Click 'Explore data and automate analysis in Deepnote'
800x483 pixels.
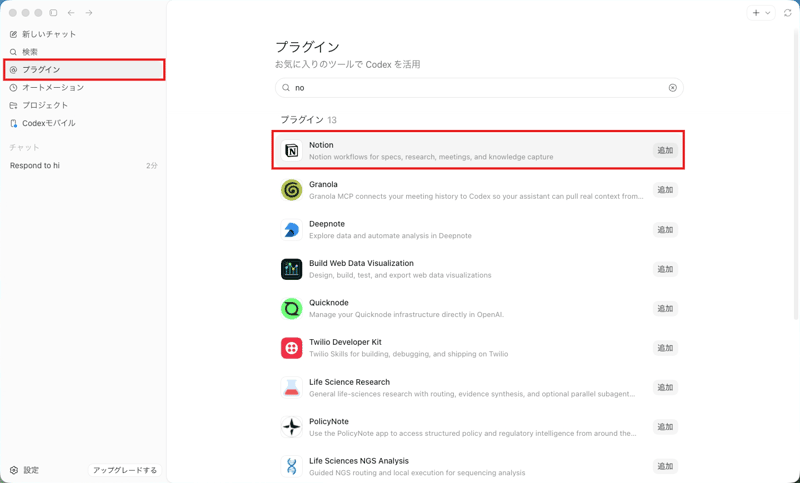coord(390,236)
